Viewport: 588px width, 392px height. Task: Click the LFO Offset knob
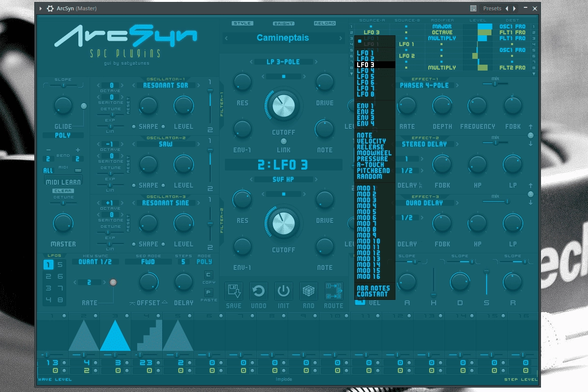[x=148, y=282]
